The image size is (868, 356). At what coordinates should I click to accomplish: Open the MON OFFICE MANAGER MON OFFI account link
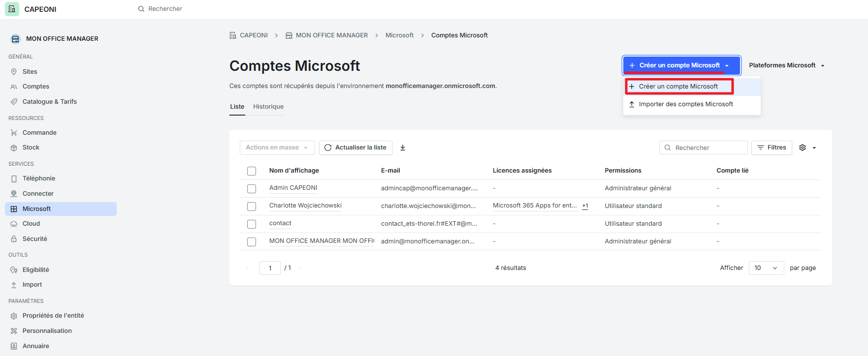coord(321,241)
